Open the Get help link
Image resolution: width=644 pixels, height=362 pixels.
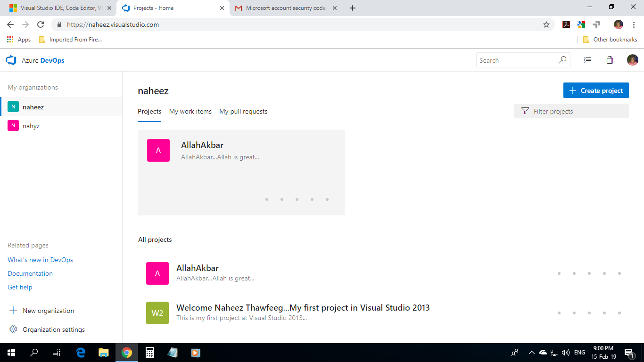tap(20, 287)
